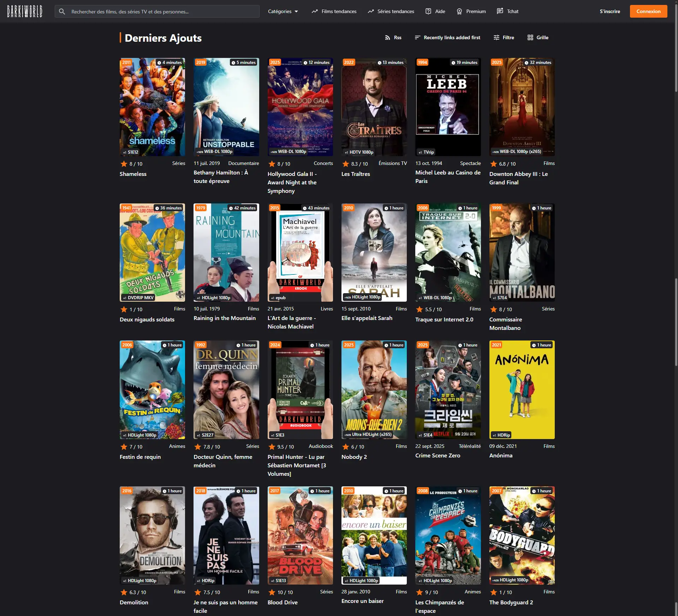Click the search magnifier icon
The image size is (678, 616).
(62, 12)
